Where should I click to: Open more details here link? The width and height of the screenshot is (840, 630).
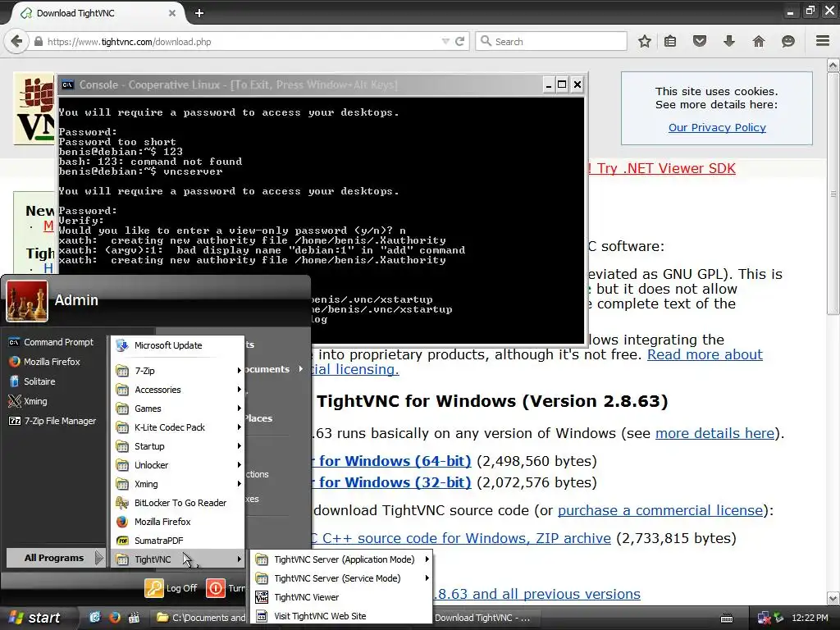(x=715, y=433)
